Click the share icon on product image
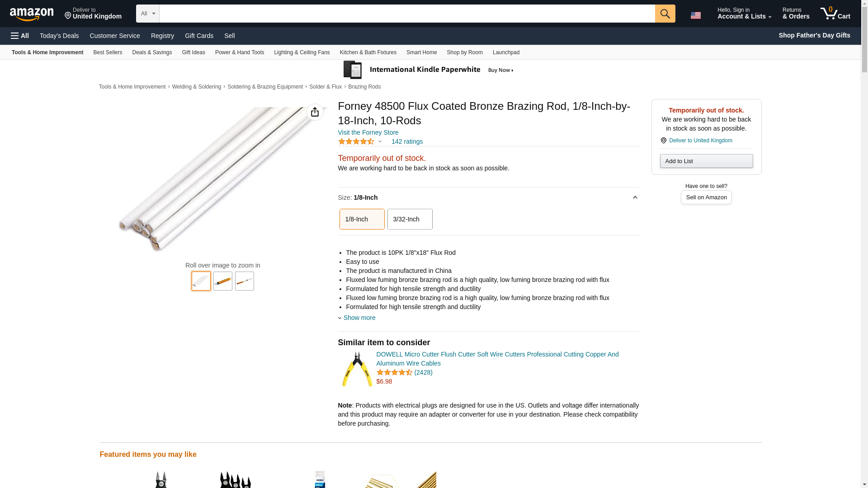Viewport: 868px width, 488px height. point(315,112)
